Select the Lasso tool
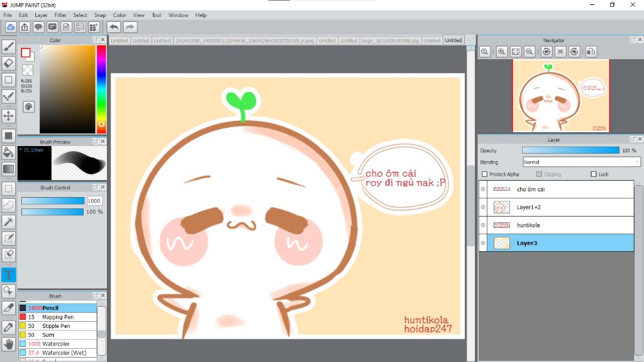 point(9,205)
